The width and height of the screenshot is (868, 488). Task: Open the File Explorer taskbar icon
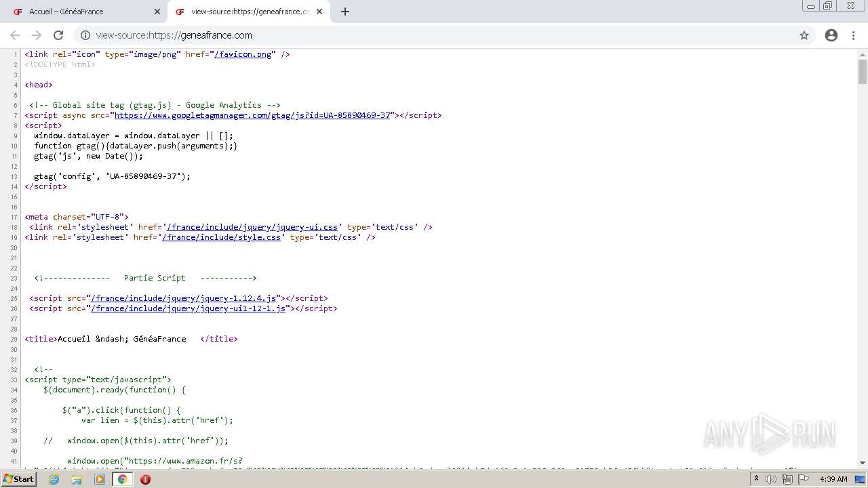pyautogui.click(x=77, y=479)
